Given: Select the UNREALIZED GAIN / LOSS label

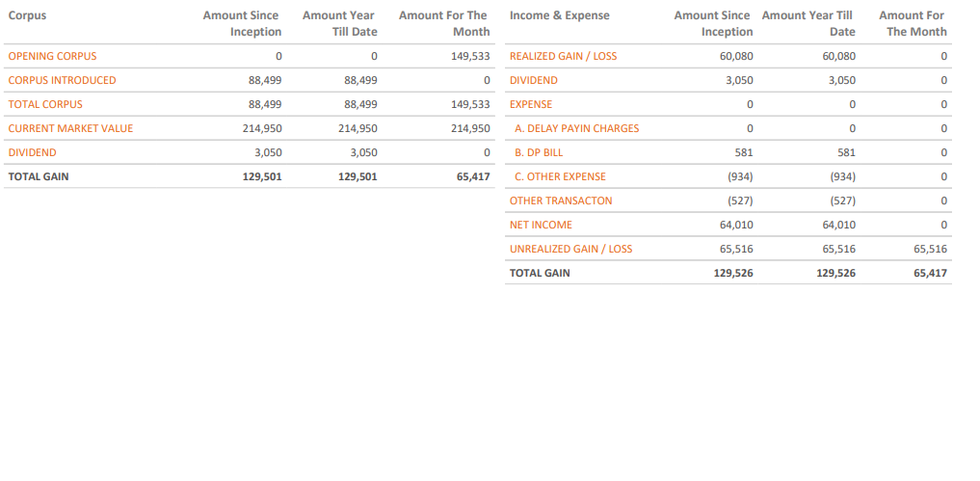Looking at the screenshot, I should tap(570, 249).
